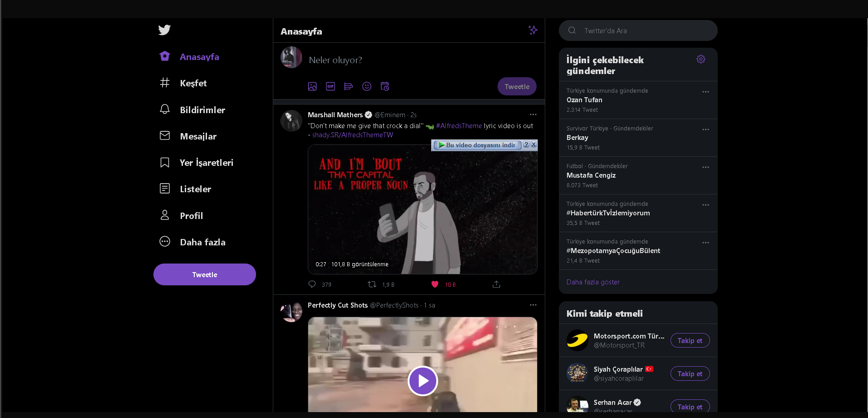This screenshot has width=868, height=418.
Task: Click the large Tweetle sidebar button
Action: pyautogui.click(x=205, y=274)
